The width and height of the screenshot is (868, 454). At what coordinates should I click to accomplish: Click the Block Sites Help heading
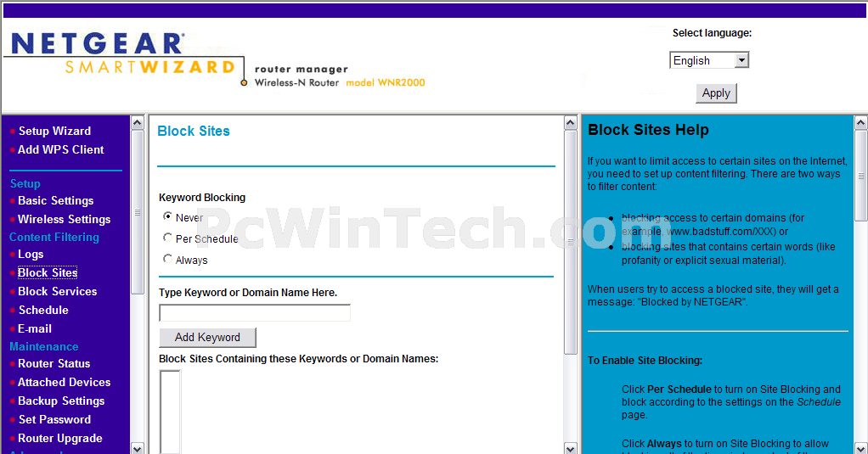tap(648, 130)
